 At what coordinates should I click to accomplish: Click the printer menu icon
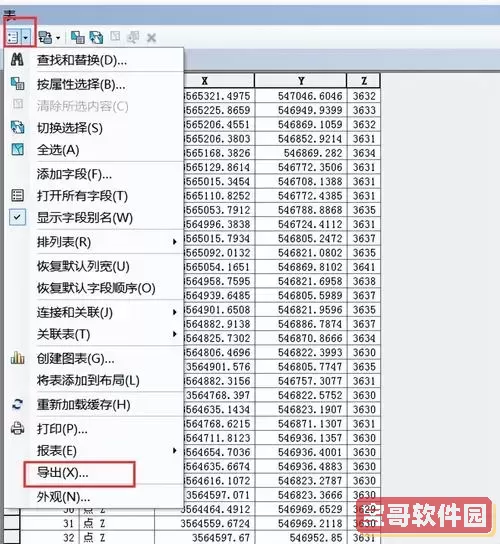(x=17, y=428)
